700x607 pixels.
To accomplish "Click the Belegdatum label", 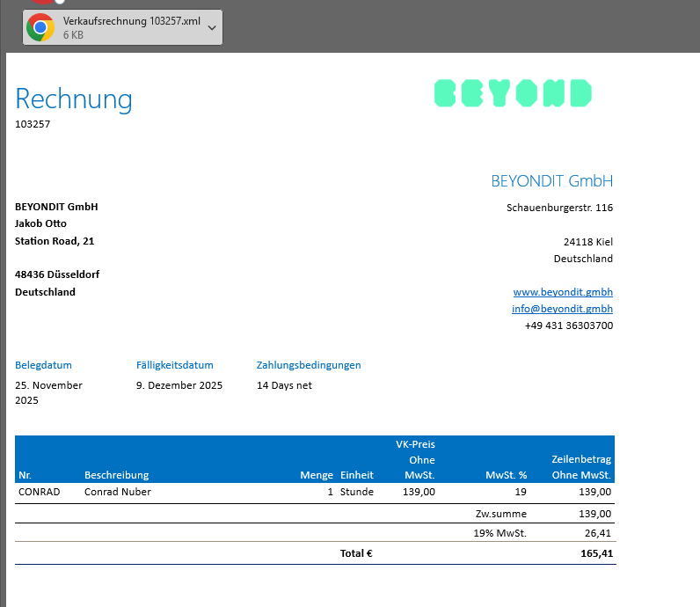I will pos(43,365).
